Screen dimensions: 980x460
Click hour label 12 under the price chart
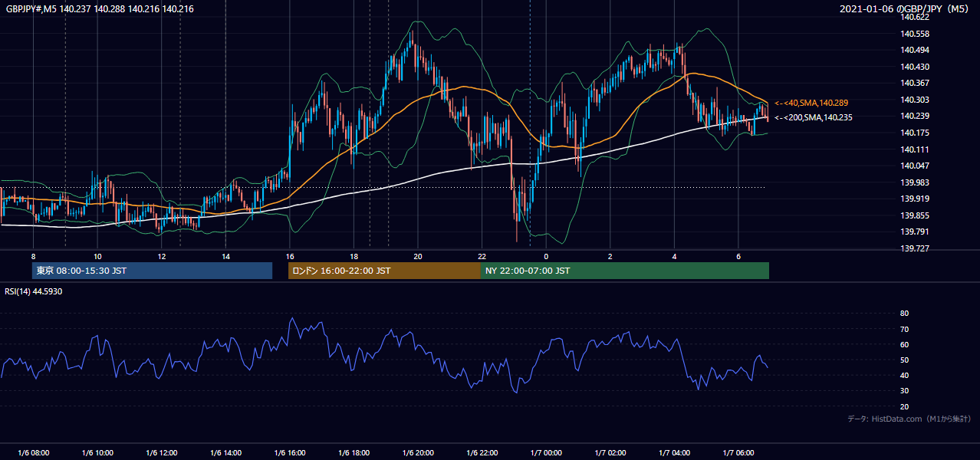tap(162, 256)
